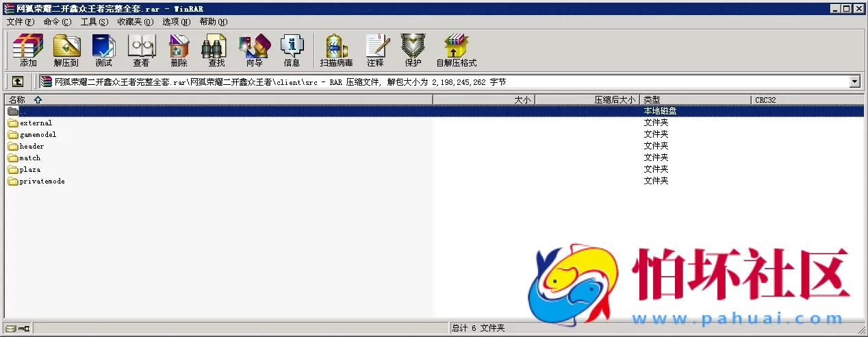Sort by the 名称 column header
This screenshot has width=868, height=337.
pos(17,100)
